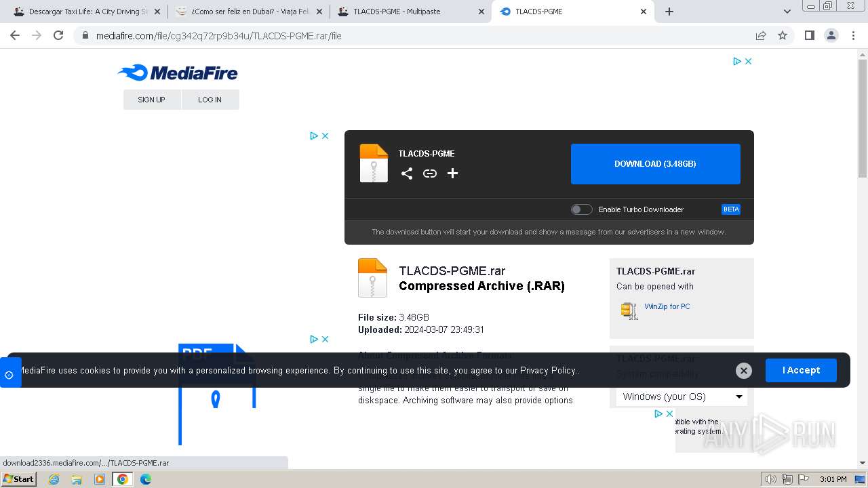
Task: Click the WinZip icon
Action: [x=629, y=310]
